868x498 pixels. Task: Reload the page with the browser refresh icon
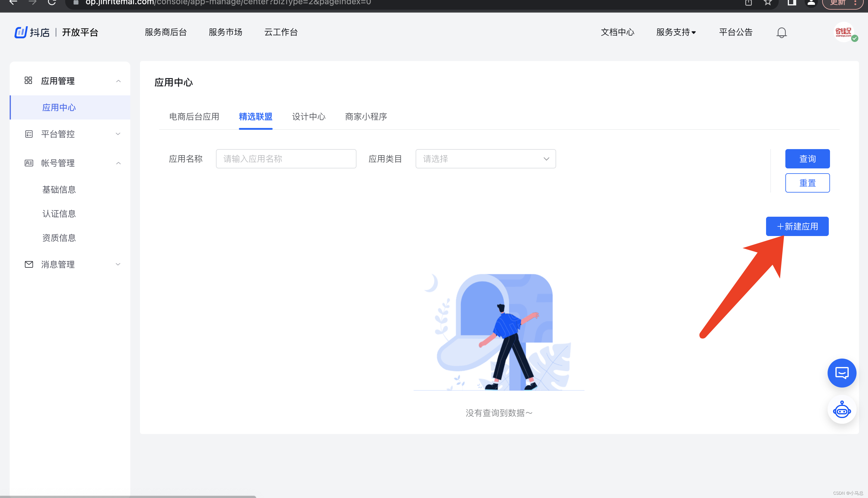52,3
